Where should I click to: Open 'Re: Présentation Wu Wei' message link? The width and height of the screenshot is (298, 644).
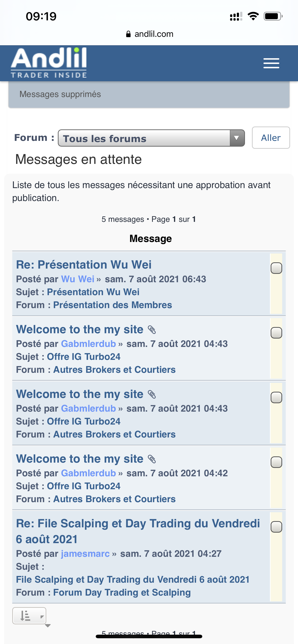[84, 264]
